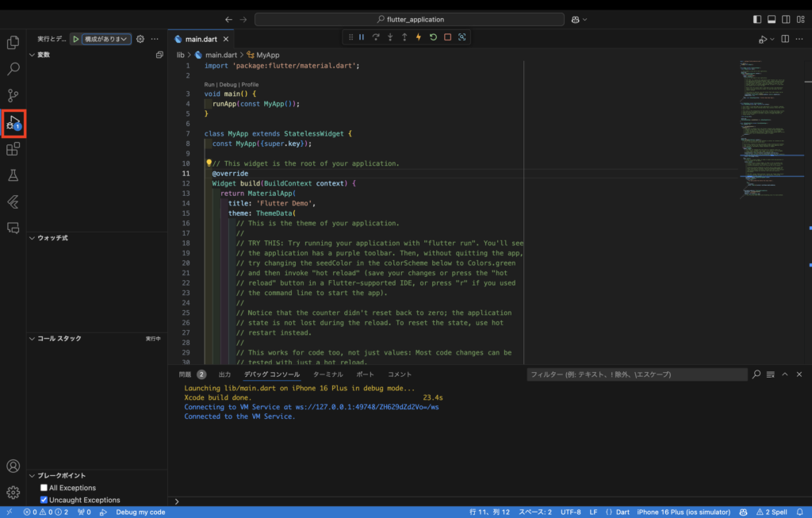Open the Extensions view in the sidebar
Image resolution: width=812 pixels, height=518 pixels.
tap(13, 149)
